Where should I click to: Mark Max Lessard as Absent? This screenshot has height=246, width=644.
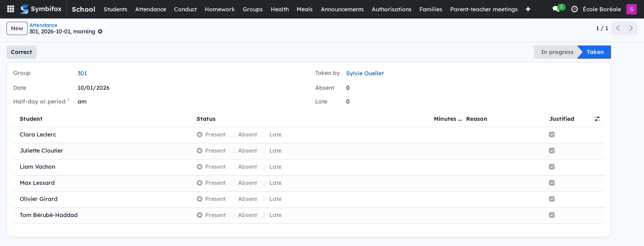233,183
